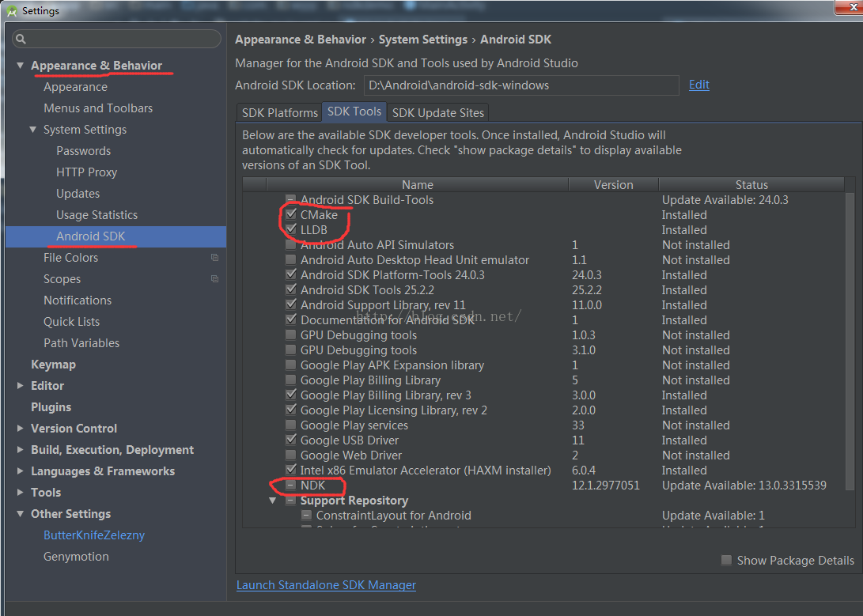Expand Build, Execution, Deployment arrow
Image resolution: width=863 pixels, height=616 pixels.
pyautogui.click(x=21, y=449)
